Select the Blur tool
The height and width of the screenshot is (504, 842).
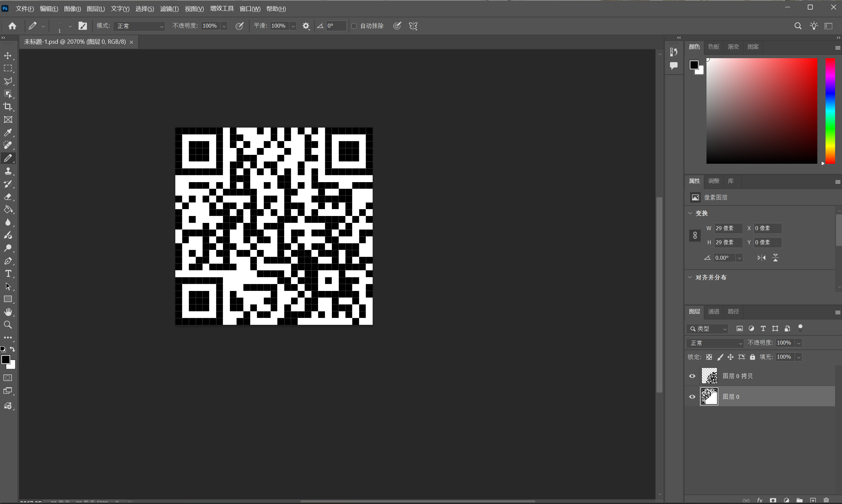point(8,223)
